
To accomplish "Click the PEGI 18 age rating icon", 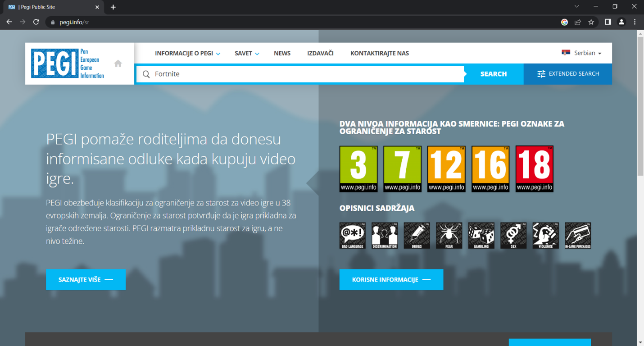I will 534,169.
